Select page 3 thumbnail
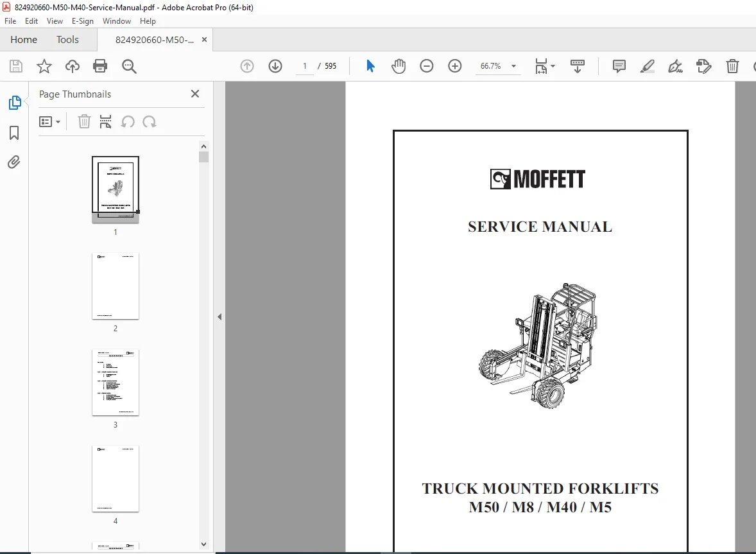The width and height of the screenshot is (756, 554). (x=116, y=383)
